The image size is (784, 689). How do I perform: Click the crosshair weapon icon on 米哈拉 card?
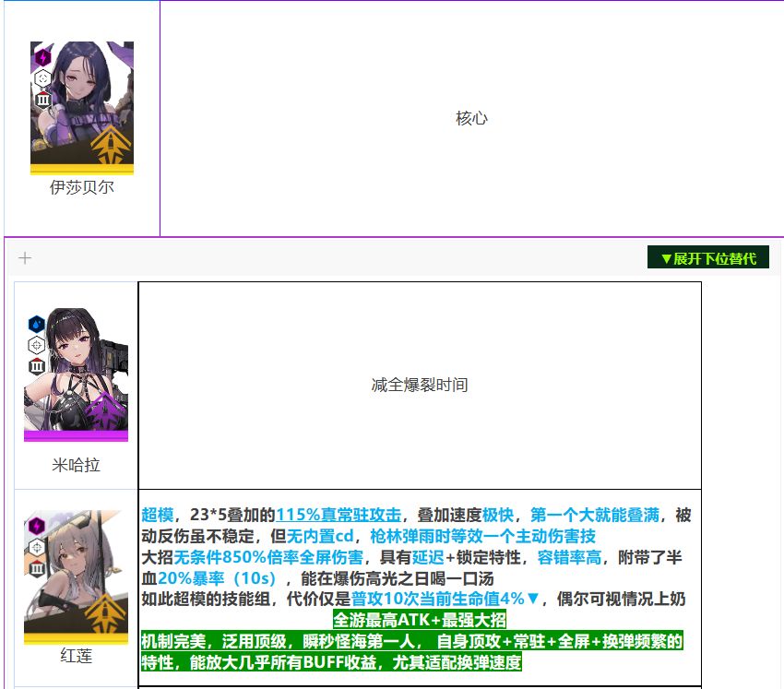[x=37, y=346]
